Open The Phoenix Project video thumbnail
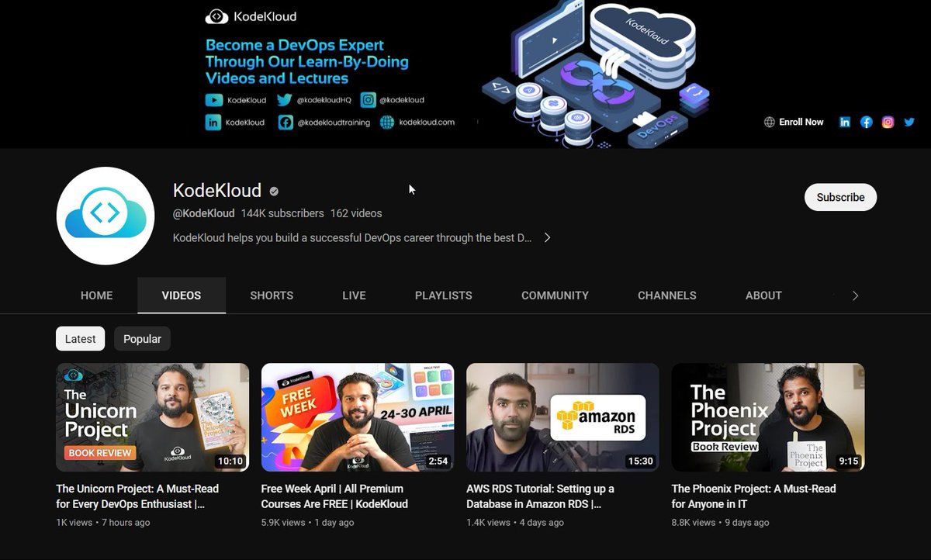 point(768,417)
